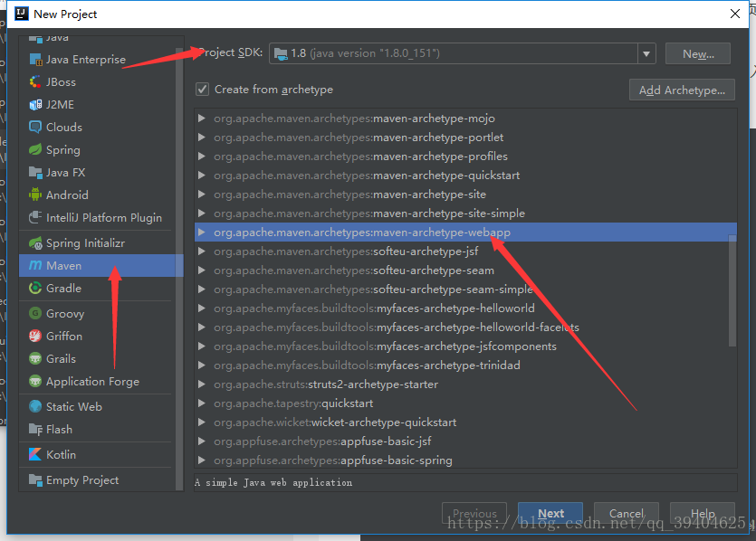The width and height of the screenshot is (756, 541).
Task: Click the Cancel button
Action: pyautogui.click(x=627, y=513)
